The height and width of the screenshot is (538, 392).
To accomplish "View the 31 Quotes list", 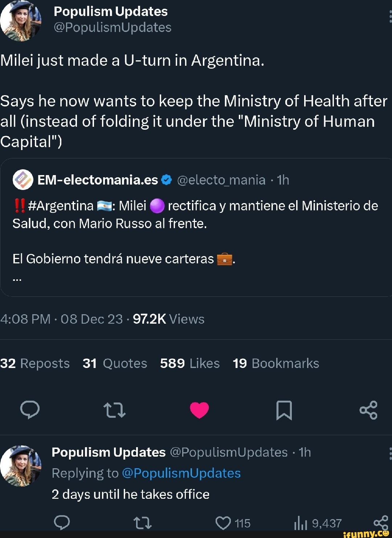I will pos(115,363).
